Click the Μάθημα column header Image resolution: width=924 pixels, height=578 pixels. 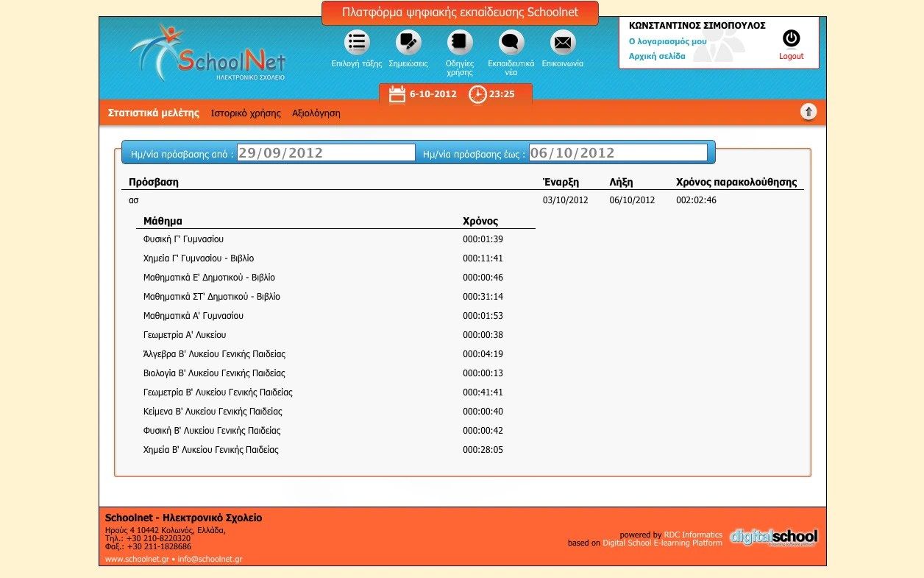click(163, 221)
